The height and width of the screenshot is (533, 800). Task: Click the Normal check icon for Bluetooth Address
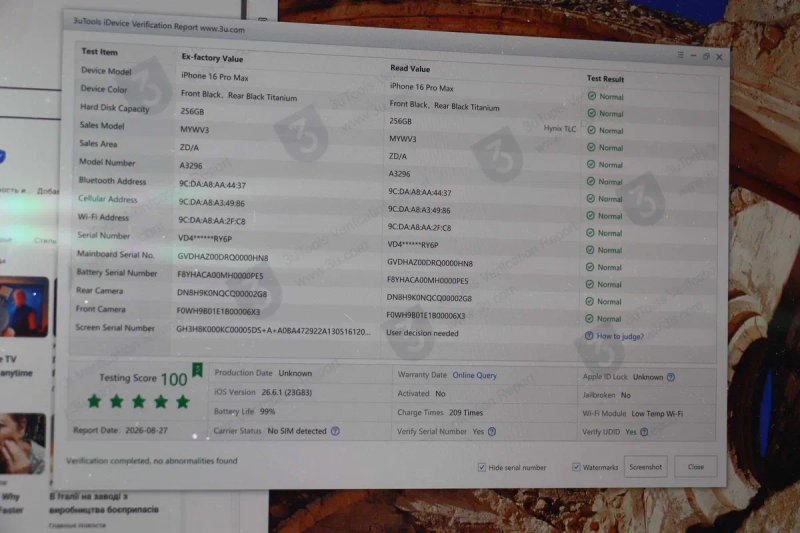(x=590, y=198)
